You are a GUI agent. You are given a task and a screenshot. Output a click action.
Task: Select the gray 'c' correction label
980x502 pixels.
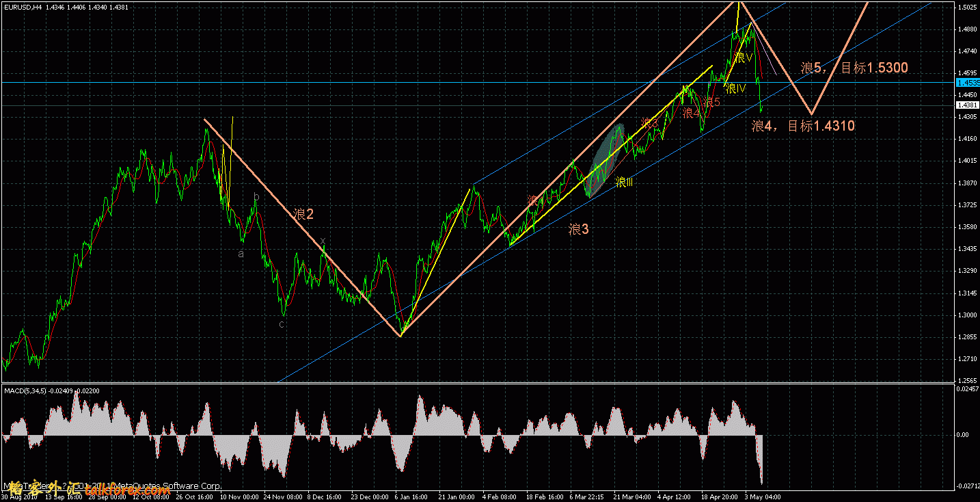281,323
